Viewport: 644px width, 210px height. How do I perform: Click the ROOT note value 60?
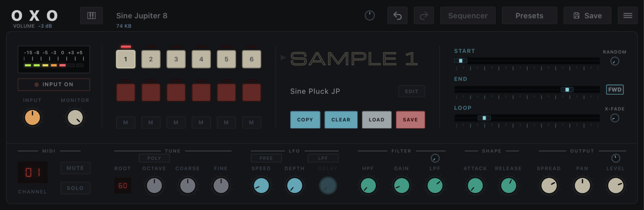[123, 185]
